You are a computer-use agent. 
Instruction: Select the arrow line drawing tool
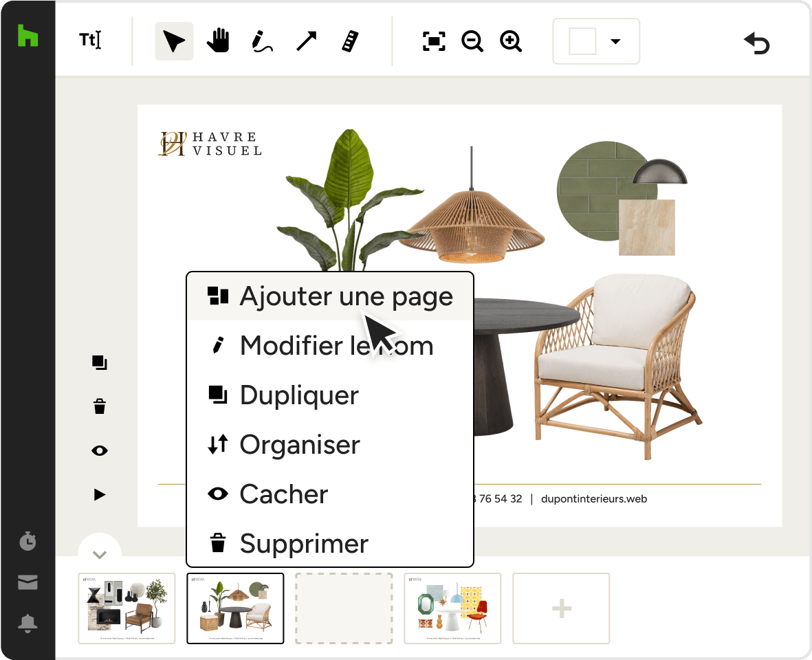307,41
